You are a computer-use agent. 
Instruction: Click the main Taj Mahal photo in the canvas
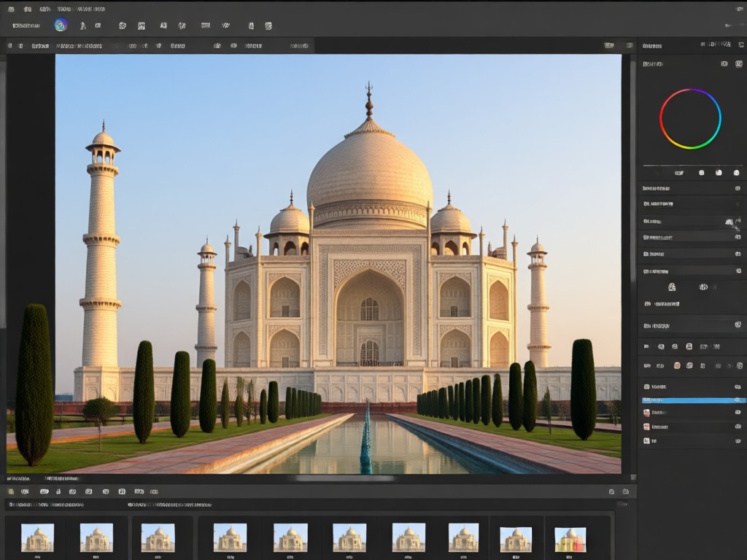coord(338,264)
